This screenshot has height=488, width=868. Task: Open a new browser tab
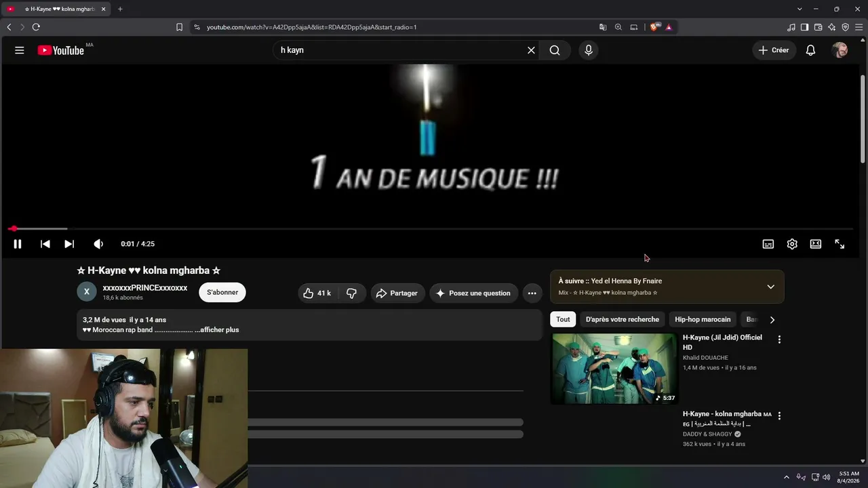(x=120, y=9)
